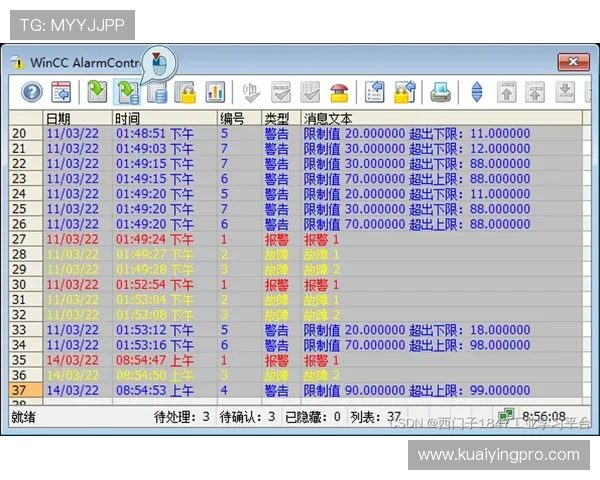Select row header 33
This screenshot has width=600, height=480.
click(26, 330)
